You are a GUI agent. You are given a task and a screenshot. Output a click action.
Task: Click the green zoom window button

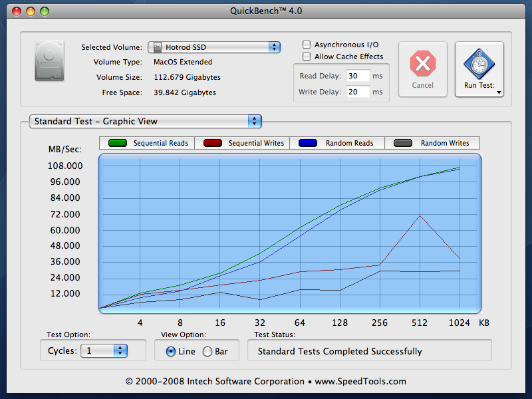[x=45, y=11]
